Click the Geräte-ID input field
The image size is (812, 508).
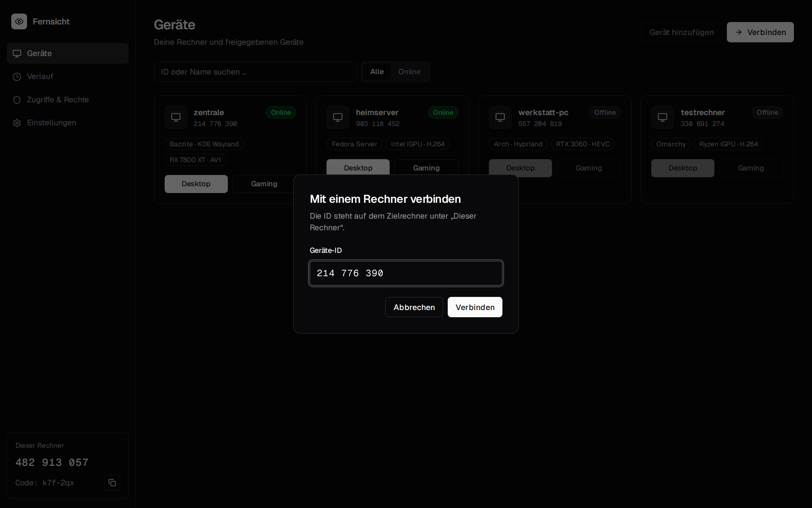coord(406,273)
